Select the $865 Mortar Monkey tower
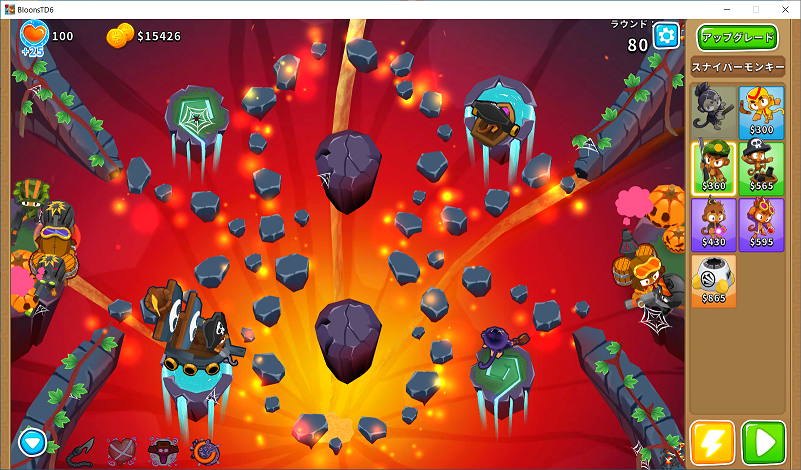 pyautogui.click(x=714, y=280)
